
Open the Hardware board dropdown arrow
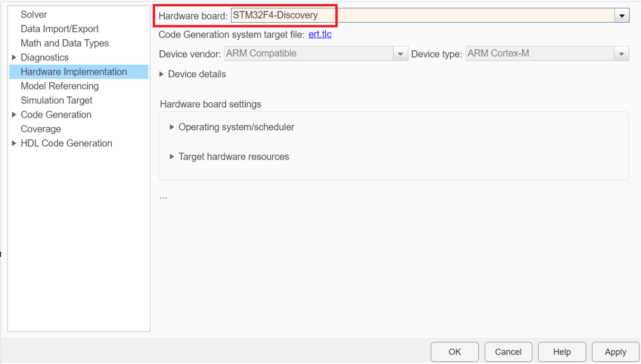coord(622,16)
